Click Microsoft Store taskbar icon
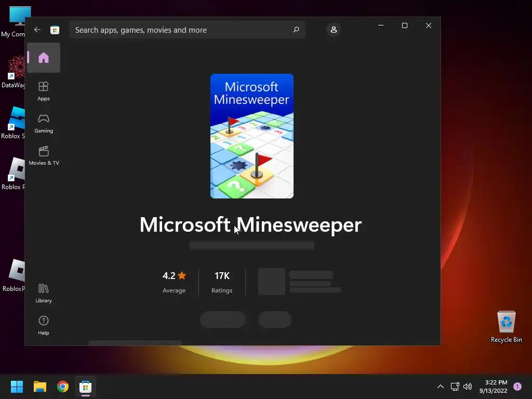The height and width of the screenshot is (399, 532). coord(86,387)
